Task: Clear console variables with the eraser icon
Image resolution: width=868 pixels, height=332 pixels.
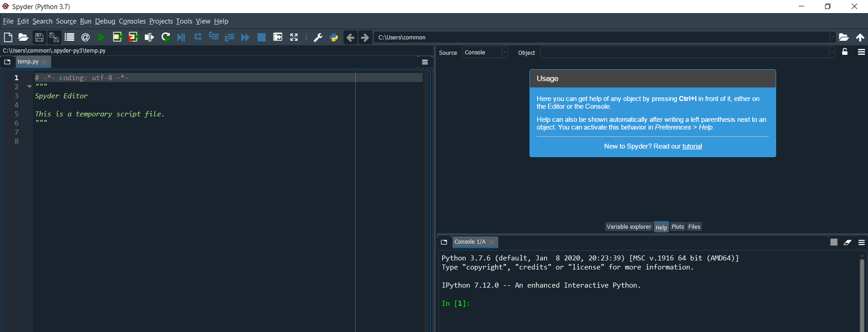Action: (848, 242)
